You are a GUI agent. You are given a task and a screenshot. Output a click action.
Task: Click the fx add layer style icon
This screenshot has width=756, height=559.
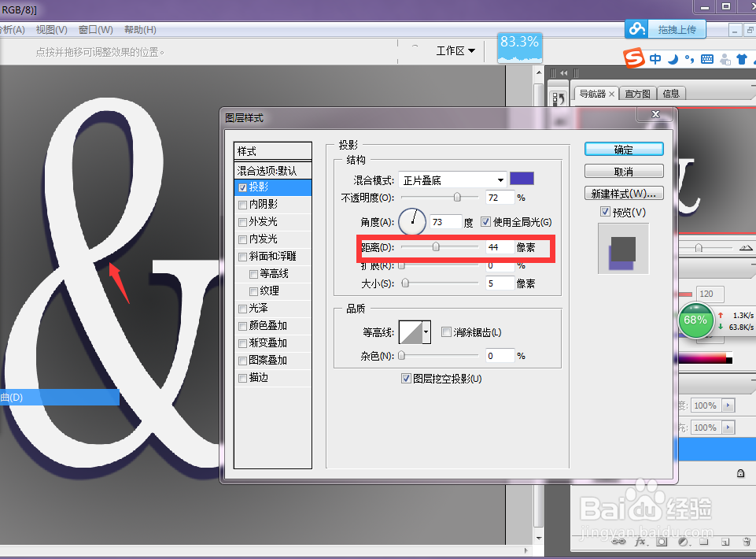(x=639, y=541)
